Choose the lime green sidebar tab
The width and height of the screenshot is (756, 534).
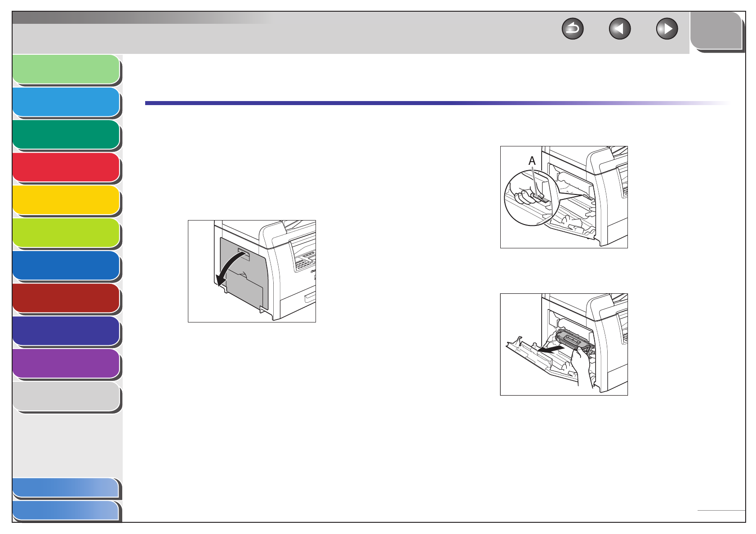(x=67, y=234)
